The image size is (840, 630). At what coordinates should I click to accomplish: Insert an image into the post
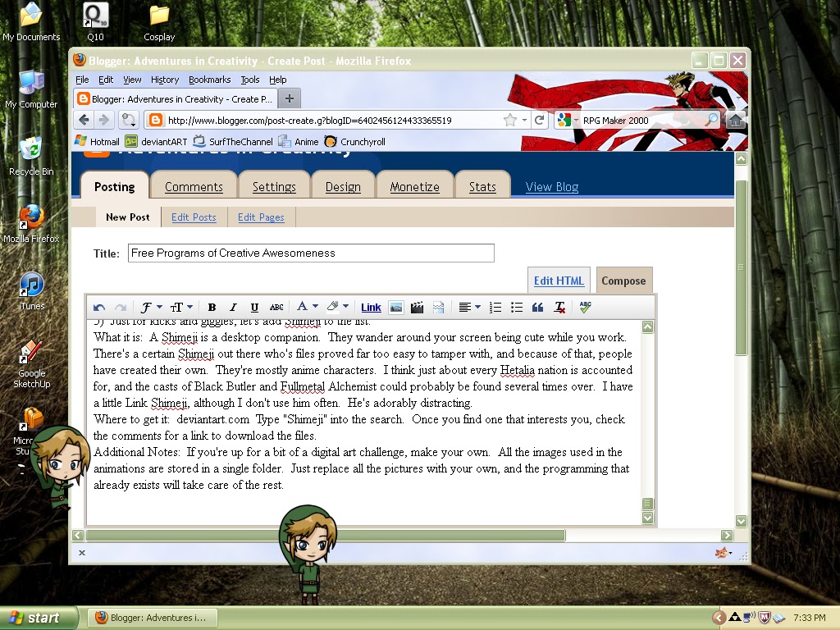(x=396, y=308)
